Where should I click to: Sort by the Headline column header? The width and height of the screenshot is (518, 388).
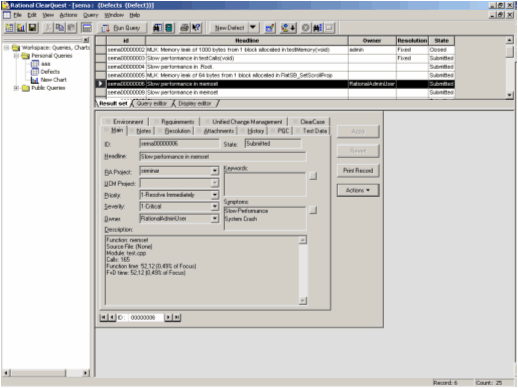tap(247, 41)
